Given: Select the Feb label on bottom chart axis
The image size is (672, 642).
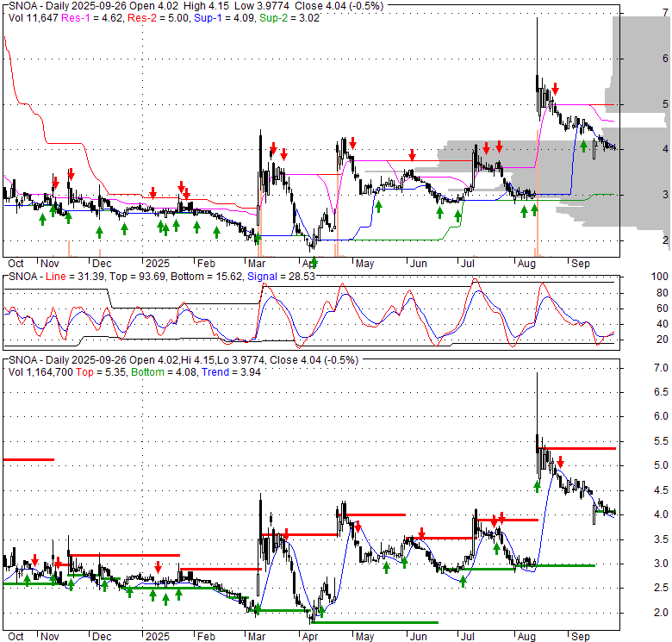Looking at the screenshot, I should [206, 637].
